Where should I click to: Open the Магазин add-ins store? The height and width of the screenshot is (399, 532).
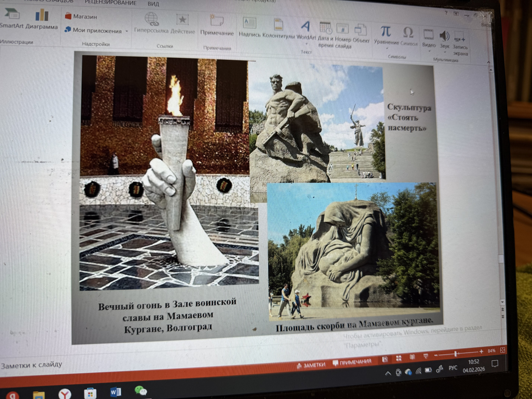pos(81,16)
